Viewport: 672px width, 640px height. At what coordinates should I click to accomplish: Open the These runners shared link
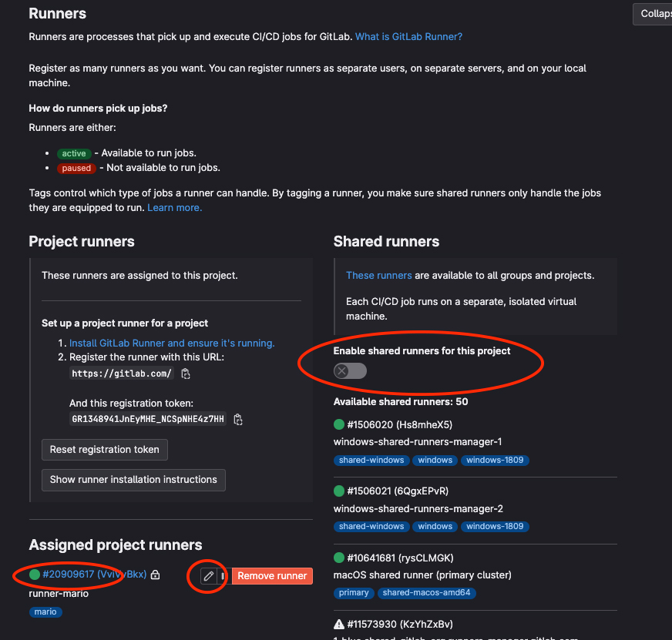pos(379,276)
